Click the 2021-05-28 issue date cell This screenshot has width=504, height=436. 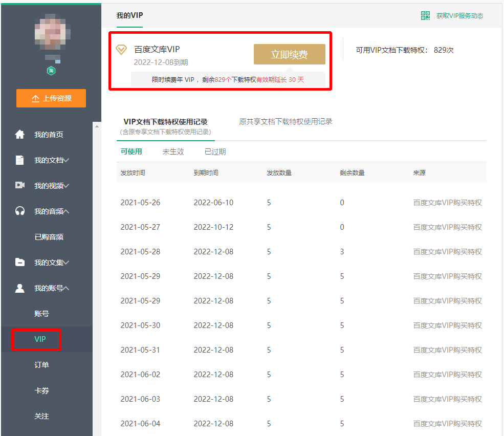[140, 251]
